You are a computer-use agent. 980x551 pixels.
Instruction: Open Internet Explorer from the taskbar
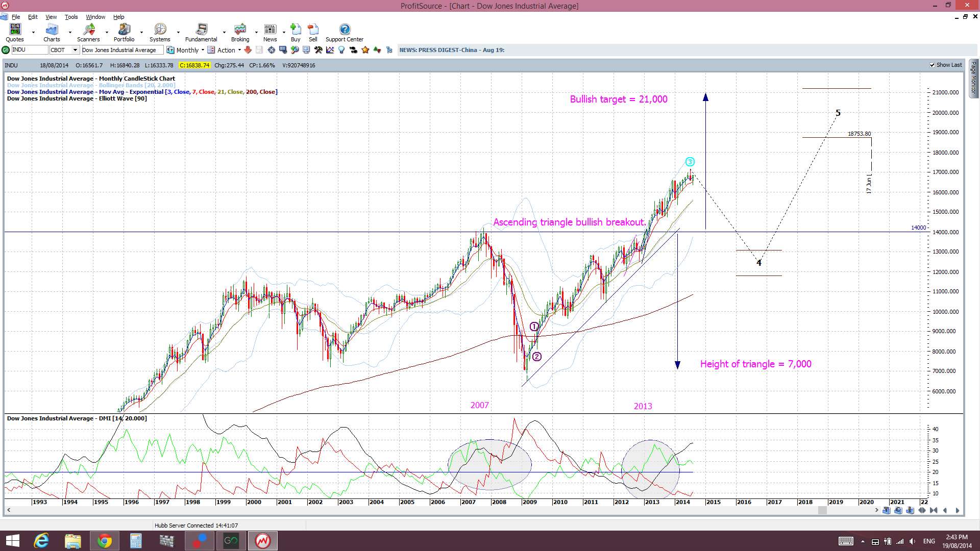pyautogui.click(x=41, y=541)
